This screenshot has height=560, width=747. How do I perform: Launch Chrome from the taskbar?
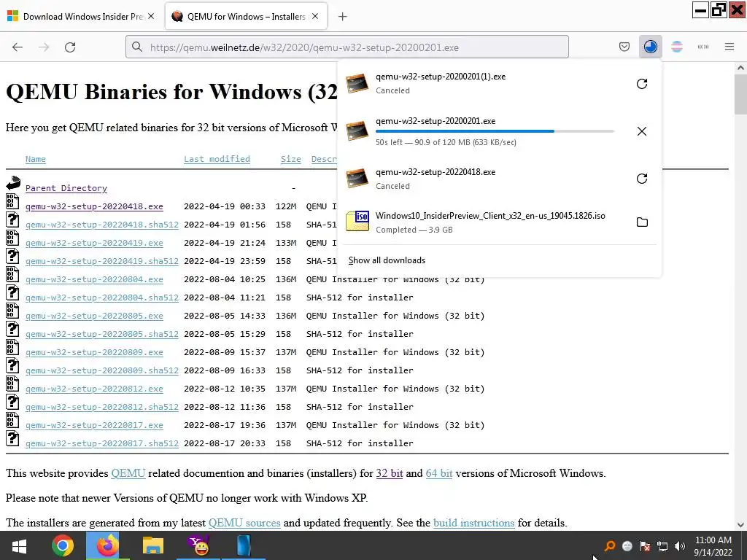tap(63, 545)
